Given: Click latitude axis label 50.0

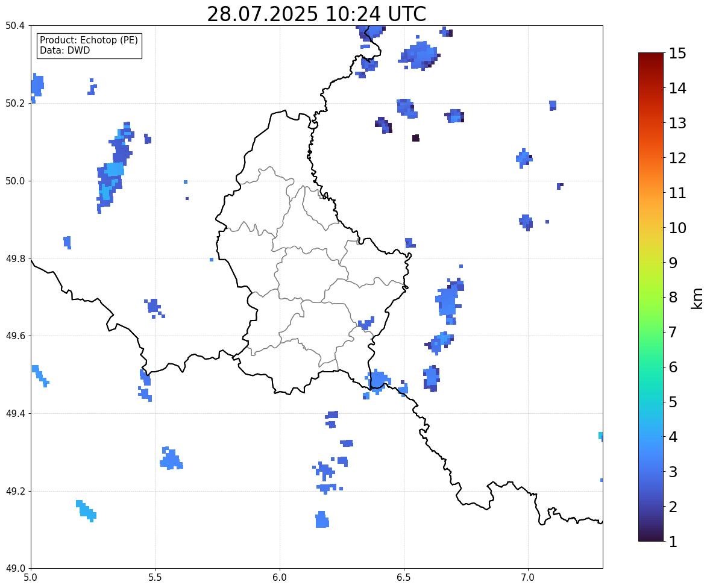Looking at the screenshot, I should tap(16, 181).
